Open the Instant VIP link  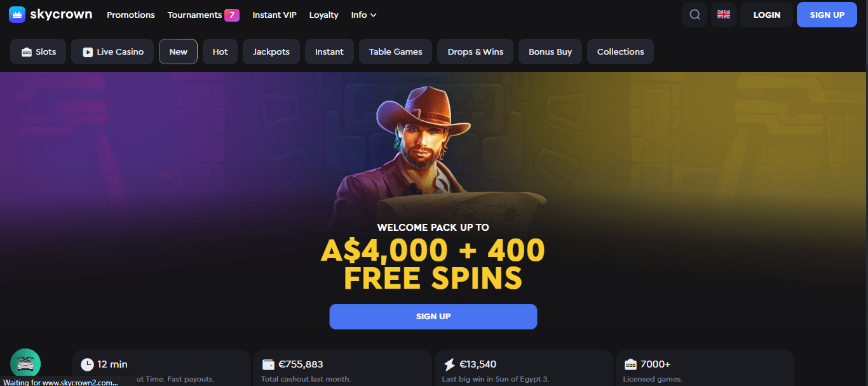click(x=275, y=15)
